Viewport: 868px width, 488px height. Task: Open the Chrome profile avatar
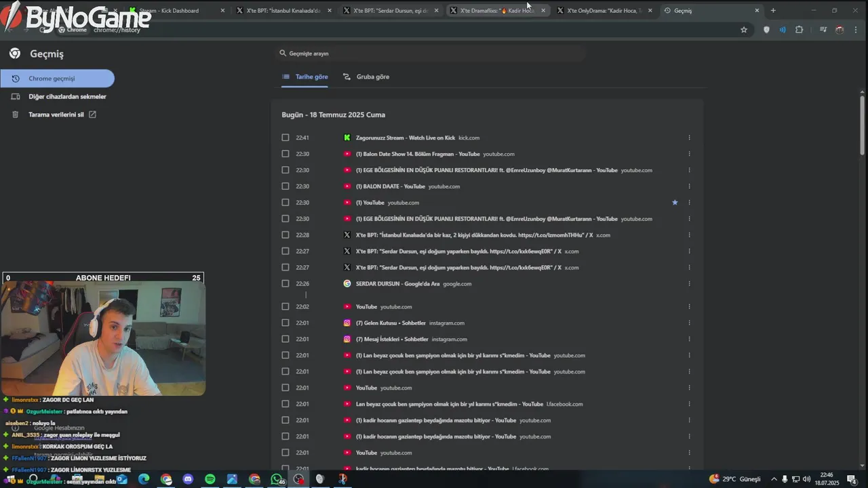840,30
